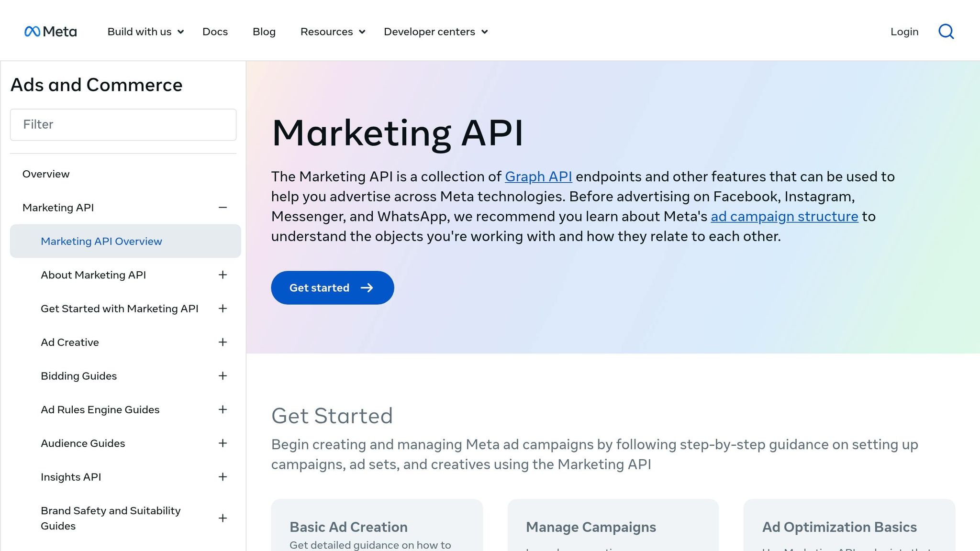Open About Marketing API page
Screen dimensions: 980x551
[93, 275]
